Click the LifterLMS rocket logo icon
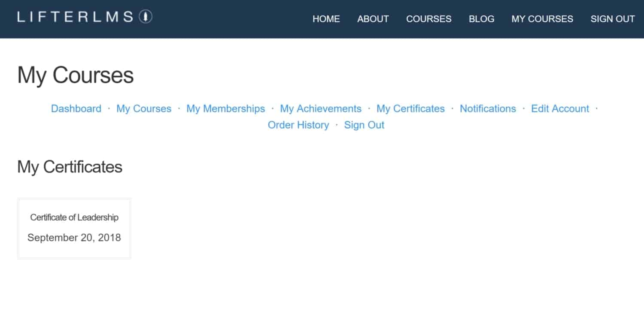This screenshot has width=644, height=334. tap(146, 17)
